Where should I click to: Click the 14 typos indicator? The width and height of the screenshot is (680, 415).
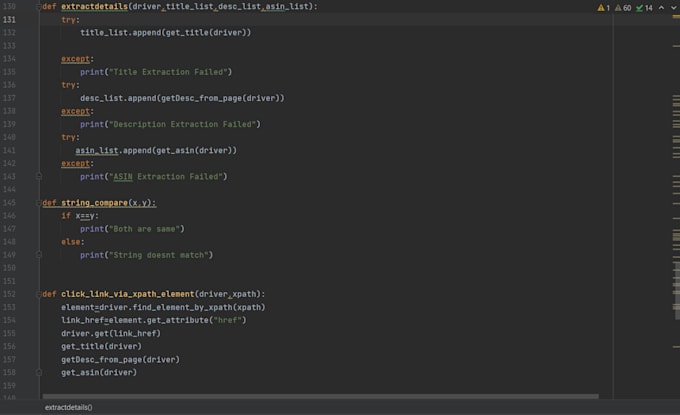pyautogui.click(x=644, y=8)
